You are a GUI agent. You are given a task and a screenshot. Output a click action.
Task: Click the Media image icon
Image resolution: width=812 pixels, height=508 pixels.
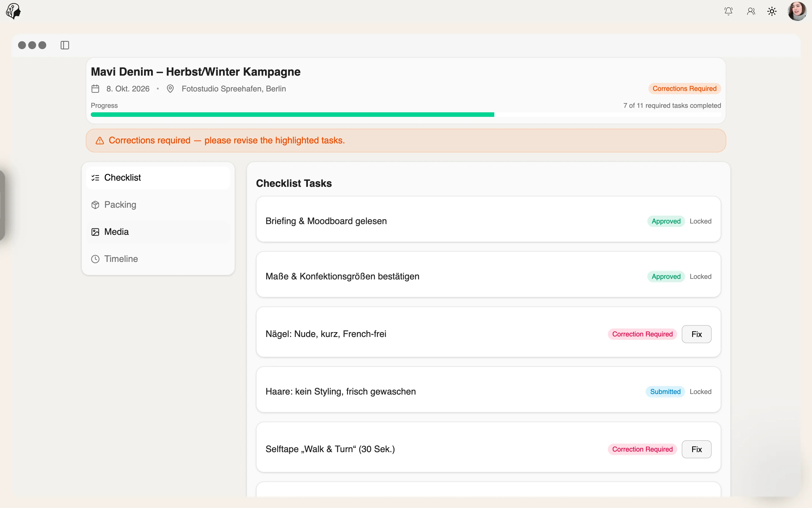[95, 232]
